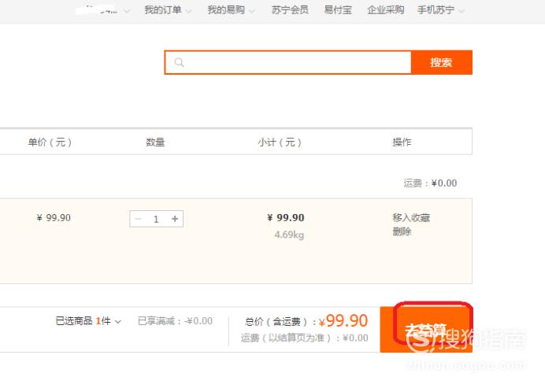Open 苏宁会员 link
545x392 pixels.
(290, 9)
